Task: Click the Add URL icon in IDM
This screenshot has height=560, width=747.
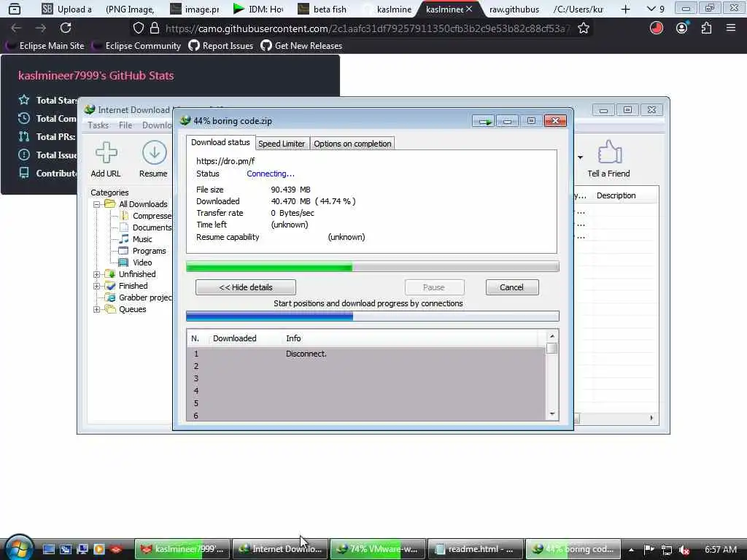Action: pyautogui.click(x=106, y=153)
